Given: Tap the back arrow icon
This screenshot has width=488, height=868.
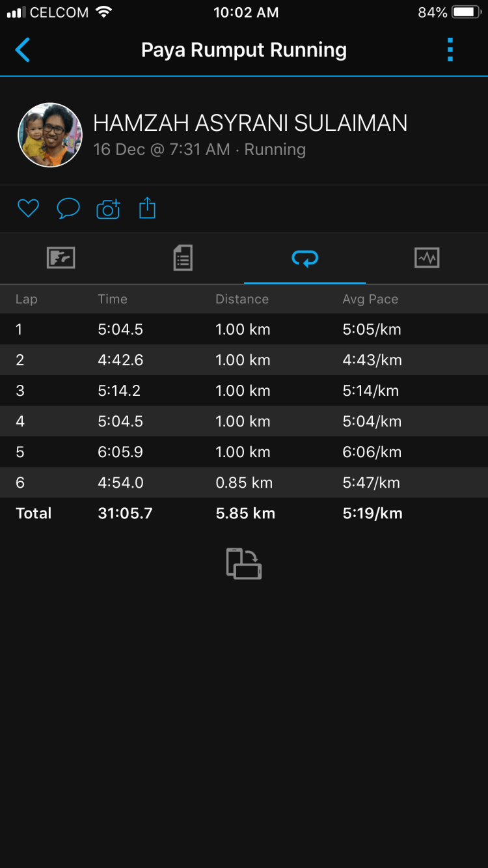Looking at the screenshot, I should 23,50.
